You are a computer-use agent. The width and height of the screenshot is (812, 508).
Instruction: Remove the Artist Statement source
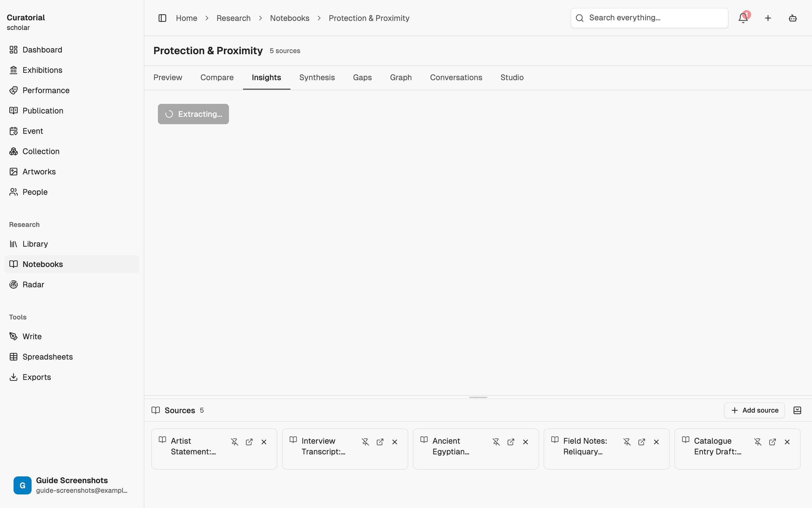pyautogui.click(x=264, y=442)
